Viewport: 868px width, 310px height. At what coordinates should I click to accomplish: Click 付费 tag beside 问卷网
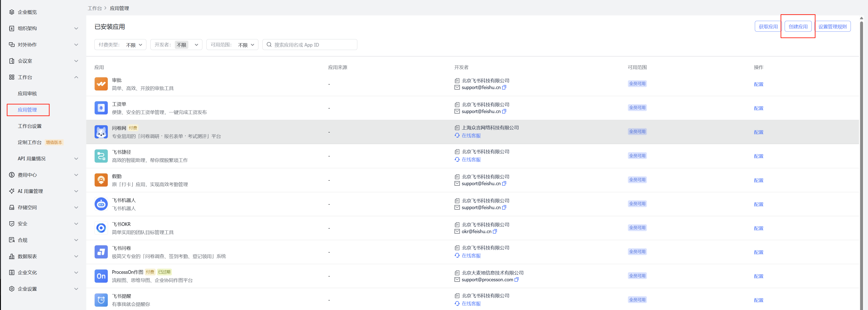[x=133, y=128]
